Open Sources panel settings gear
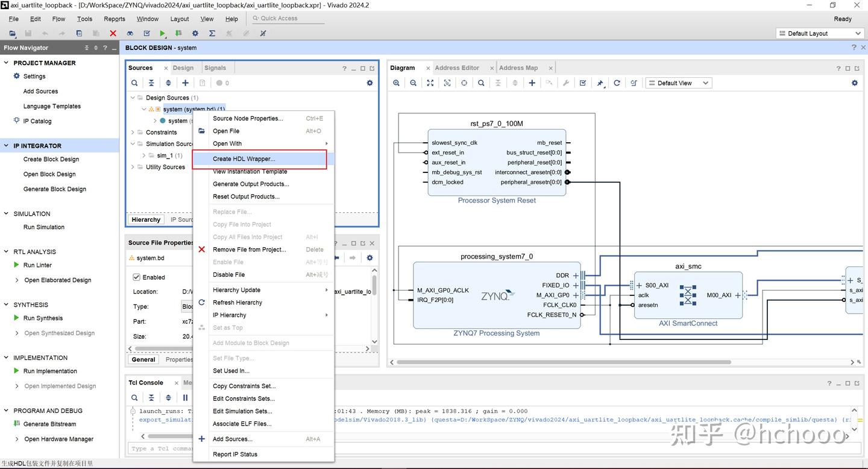Image resolution: width=868 pixels, height=469 pixels. pyautogui.click(x=370, y=83)
